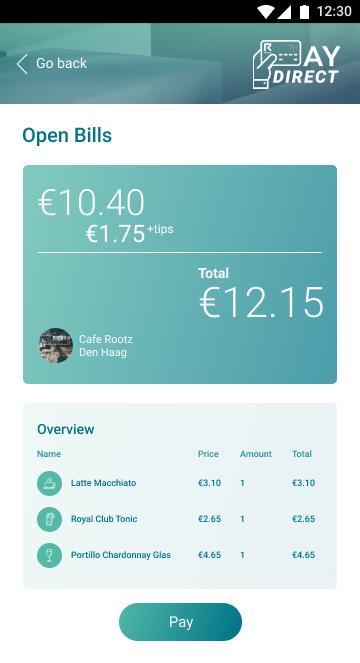Tap the battery status icon
Image resolution: width=360 pixels, height=663 pixels.
(x=304, y=11)
